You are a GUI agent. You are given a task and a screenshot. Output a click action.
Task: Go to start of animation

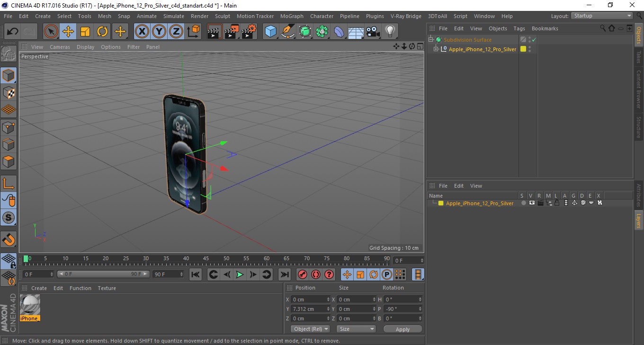(196, 274)
